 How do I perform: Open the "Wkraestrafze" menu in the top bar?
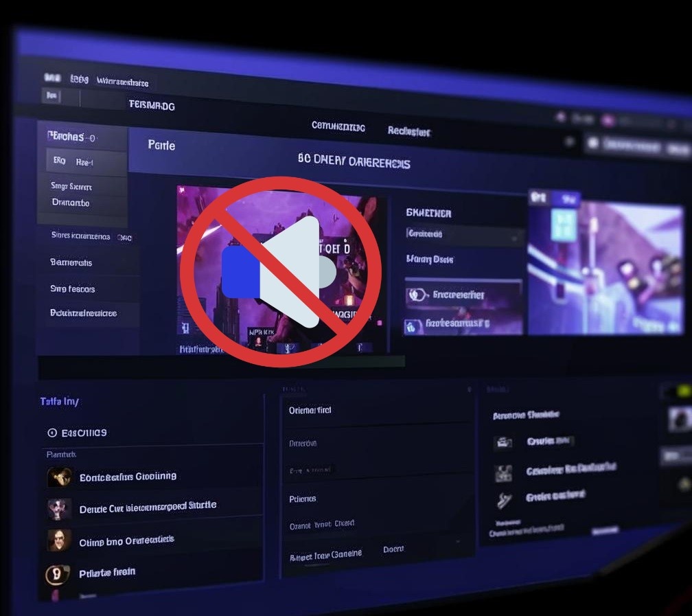point(122,82)
